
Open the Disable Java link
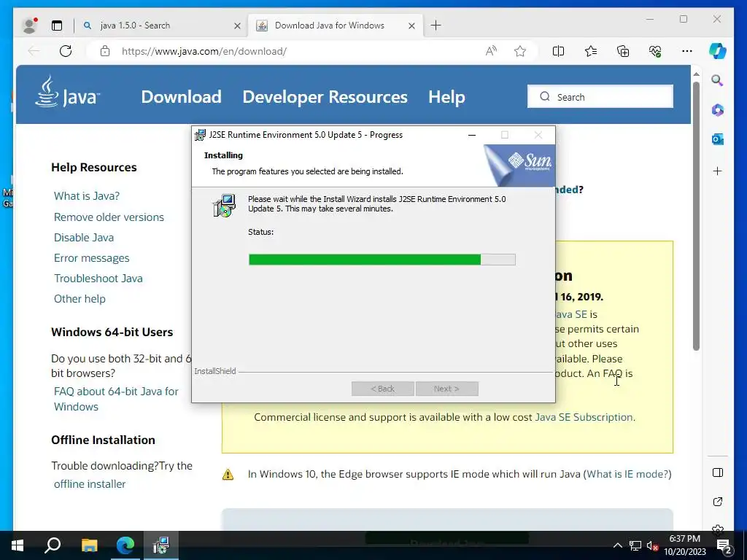[x=84, y=238]
